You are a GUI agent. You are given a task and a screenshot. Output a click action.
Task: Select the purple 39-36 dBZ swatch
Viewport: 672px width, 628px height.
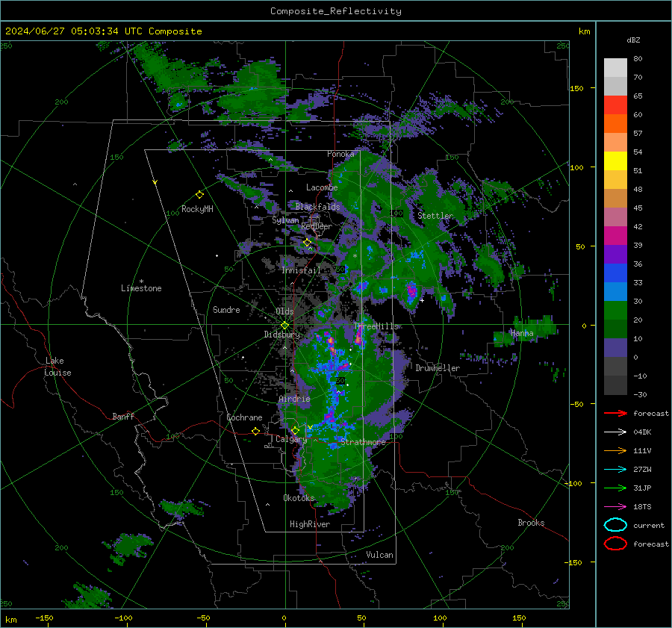(615, 254)
